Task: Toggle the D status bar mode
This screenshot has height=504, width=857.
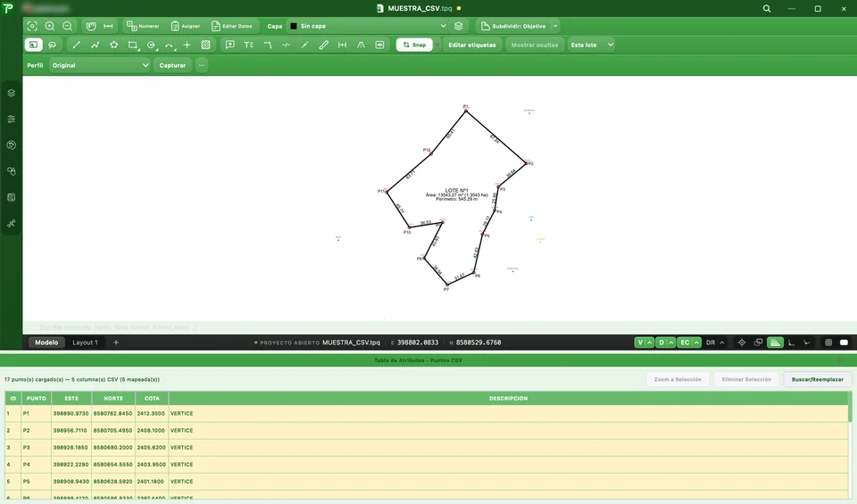Action: [661, 343]
